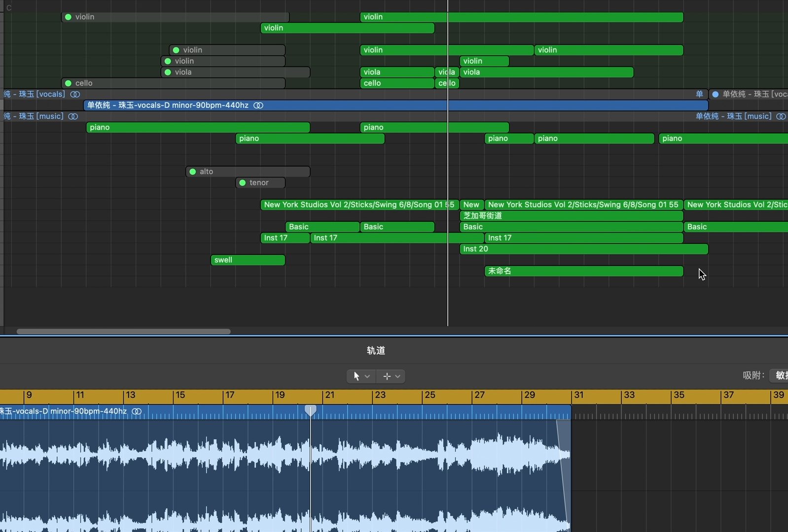
Task: Open the left-click tool menu chevron beside the pointer
Action: [367, 376]
